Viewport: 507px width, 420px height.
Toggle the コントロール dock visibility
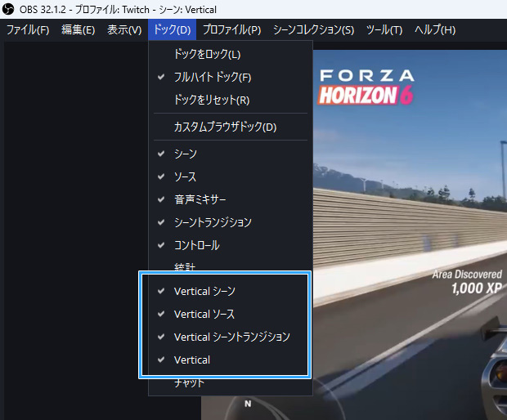point(231,245)
